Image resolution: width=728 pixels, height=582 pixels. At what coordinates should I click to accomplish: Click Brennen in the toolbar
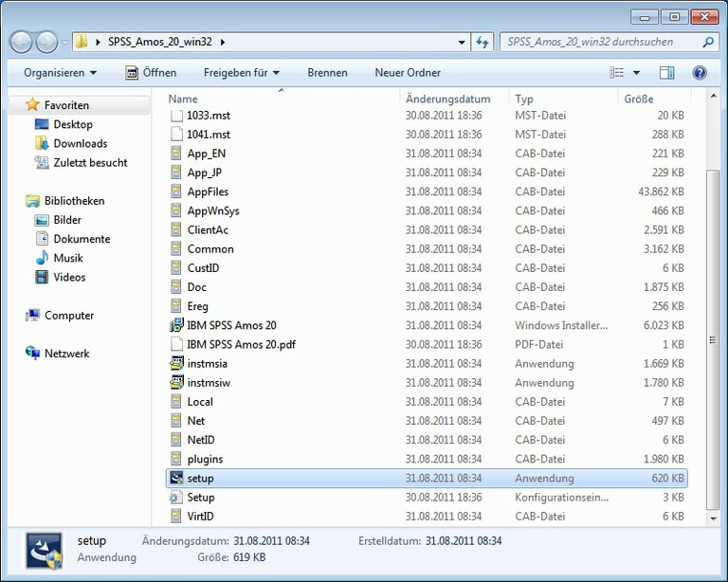327,73
